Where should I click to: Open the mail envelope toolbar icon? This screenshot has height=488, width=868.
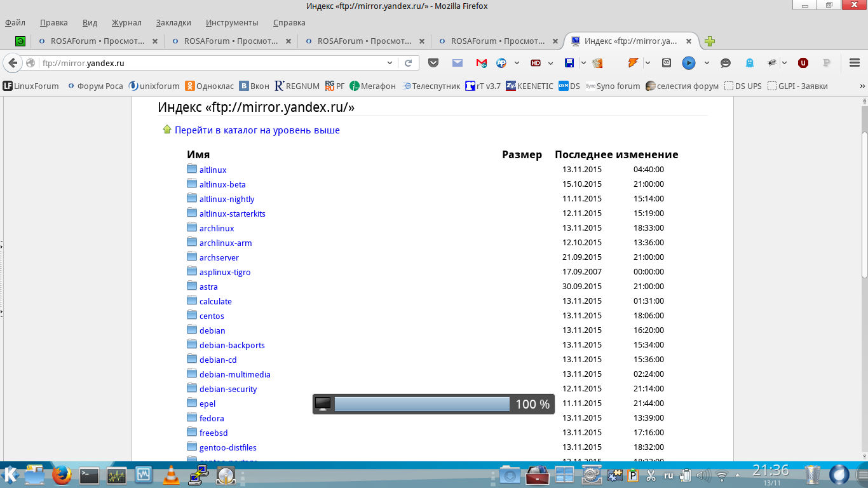click(458, 63)
